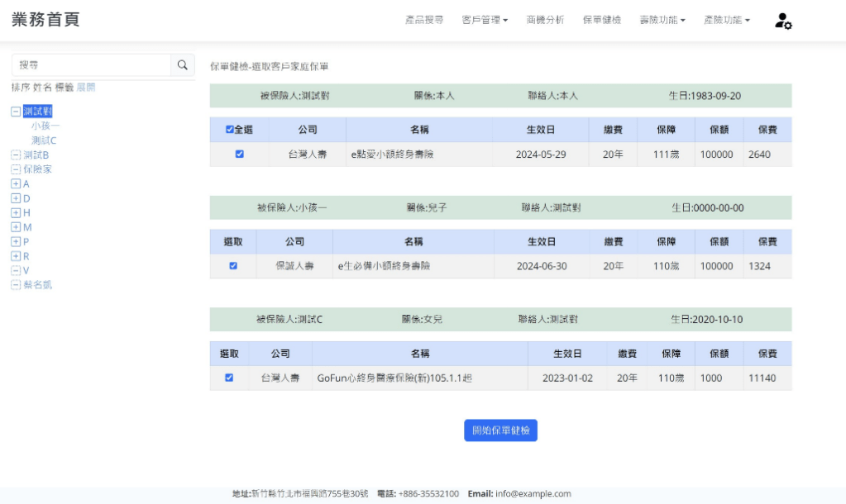Expand the P group plus icon
This screenshot has width=846, height=504.
pos(16,241)
